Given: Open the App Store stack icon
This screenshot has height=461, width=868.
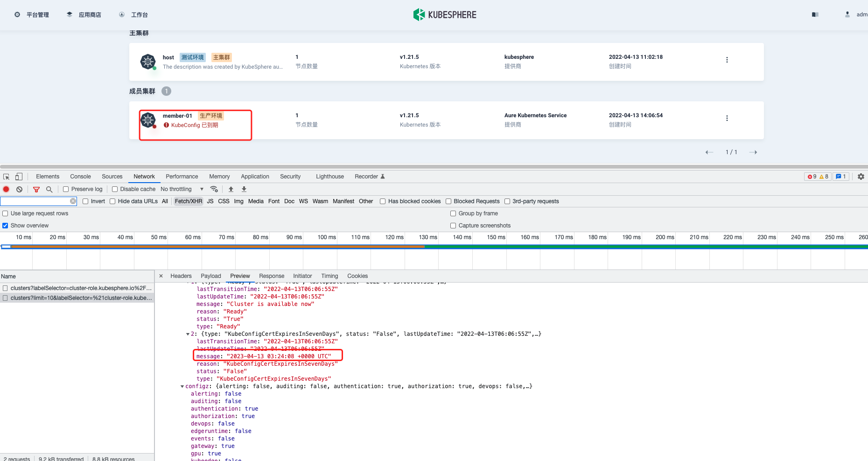Looking at the screenshot, I should (x=70, y=15).
